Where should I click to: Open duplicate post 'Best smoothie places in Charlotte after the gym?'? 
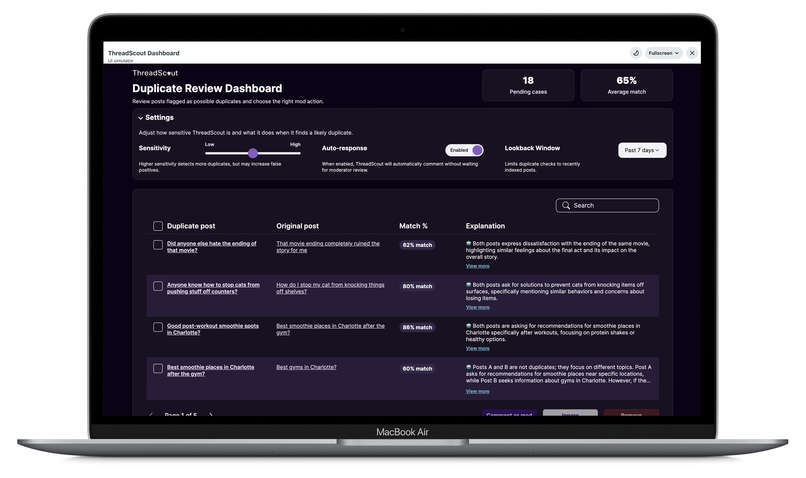click(x=210, y=370)
